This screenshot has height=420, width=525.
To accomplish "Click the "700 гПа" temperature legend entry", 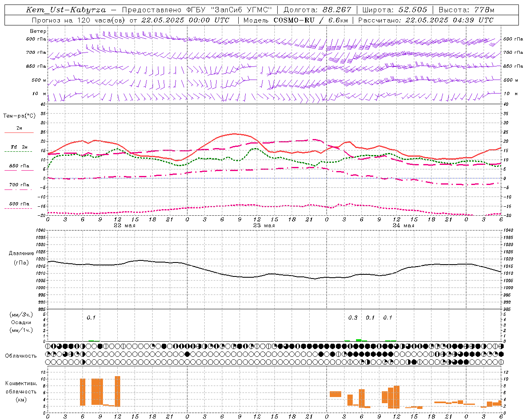I will coord(19,185).
